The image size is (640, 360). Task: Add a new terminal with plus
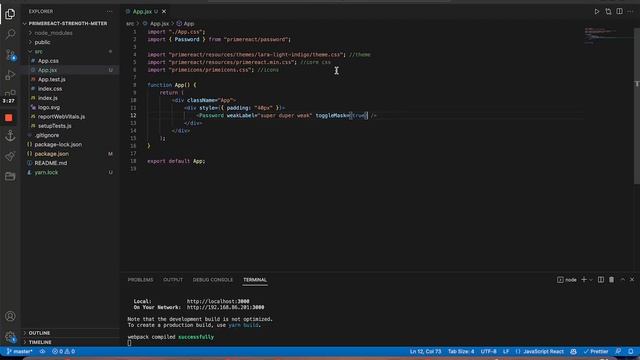pos(584,280)
